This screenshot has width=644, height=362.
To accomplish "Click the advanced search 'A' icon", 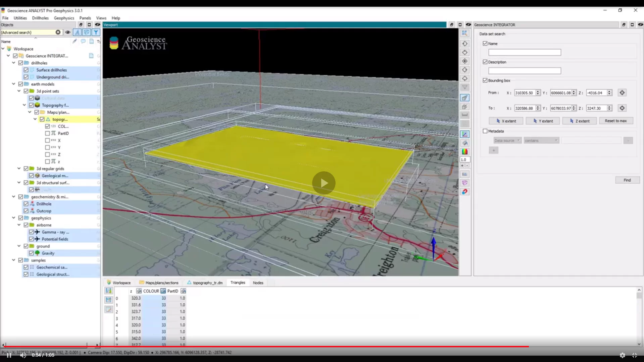I will (77, 32).
